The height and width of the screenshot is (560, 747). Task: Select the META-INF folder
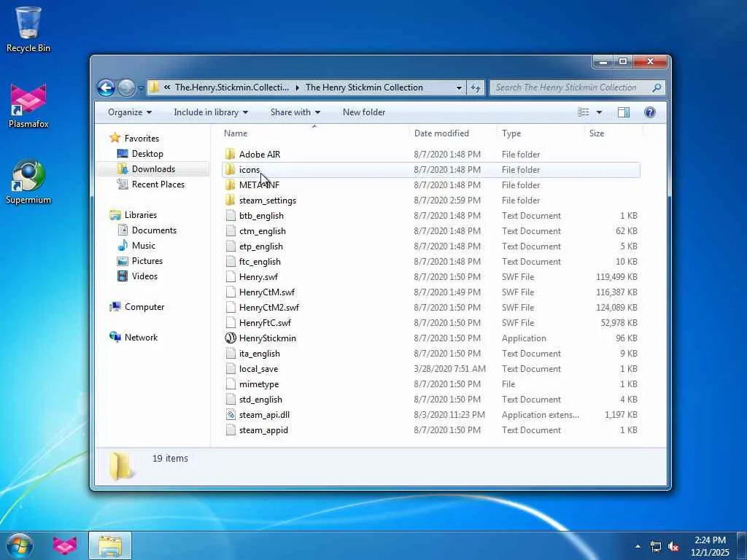tap(430, 184)
